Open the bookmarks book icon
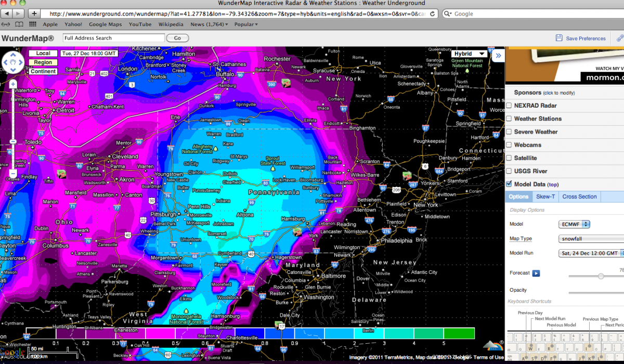 [x=19, y=24]
